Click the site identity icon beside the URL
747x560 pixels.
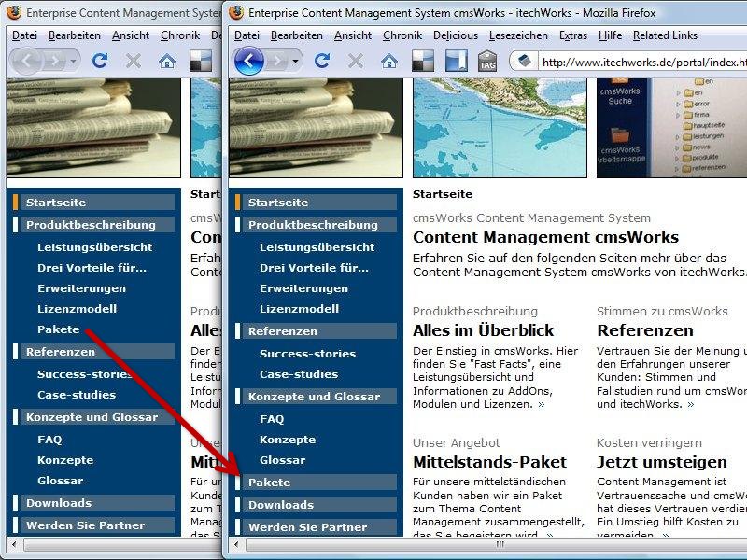point(524,62)
